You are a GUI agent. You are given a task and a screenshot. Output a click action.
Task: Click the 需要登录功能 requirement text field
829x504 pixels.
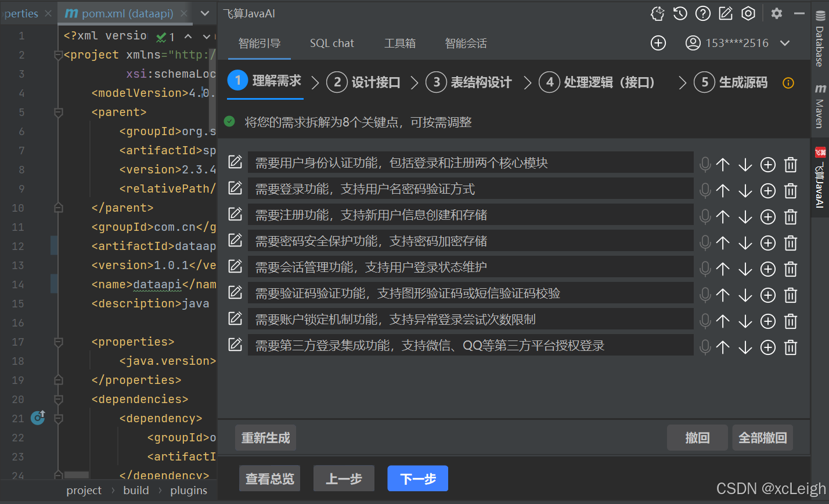pos(470,188)
